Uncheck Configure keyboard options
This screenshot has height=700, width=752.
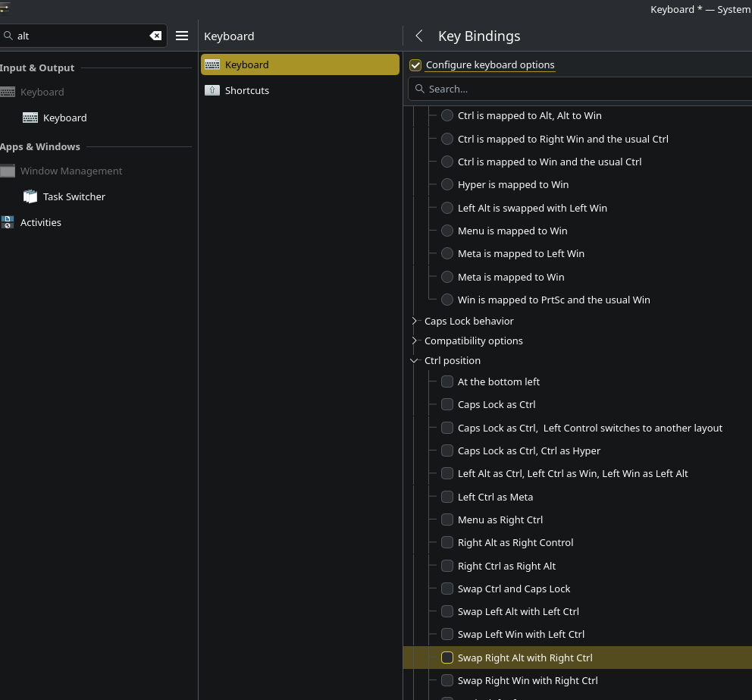pyautogui.click(x=415, y=65)
